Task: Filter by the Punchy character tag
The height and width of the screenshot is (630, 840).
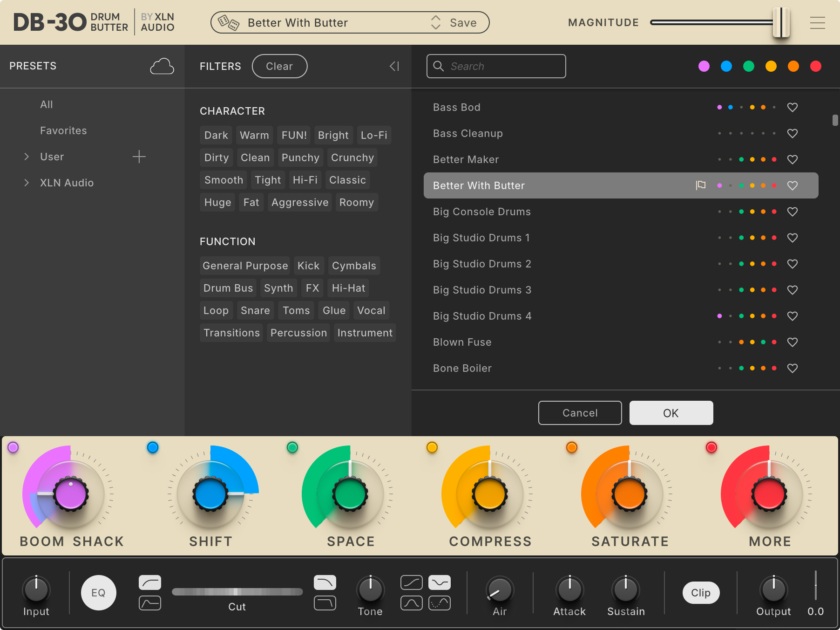Action: 300,157
